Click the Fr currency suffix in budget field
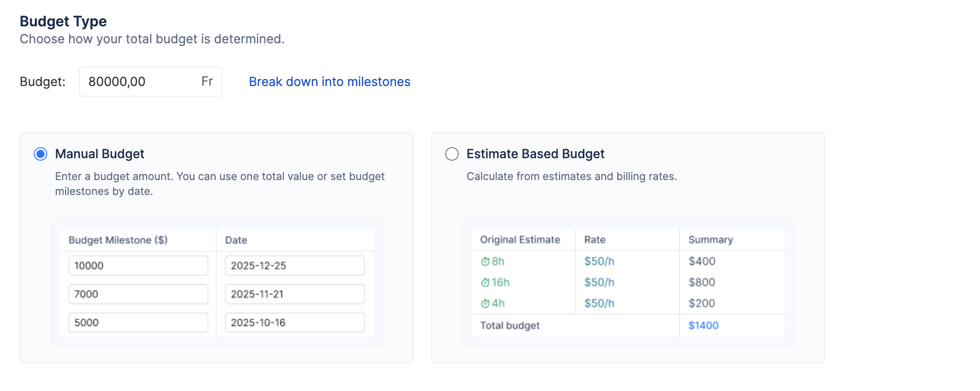Viewport: 980px width, 391px height. 207,82
